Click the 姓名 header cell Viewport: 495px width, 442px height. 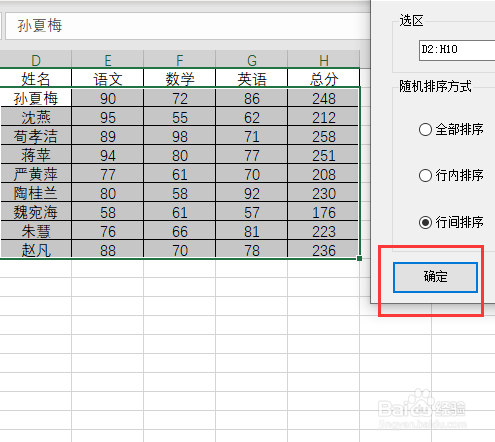pos(36,79)
